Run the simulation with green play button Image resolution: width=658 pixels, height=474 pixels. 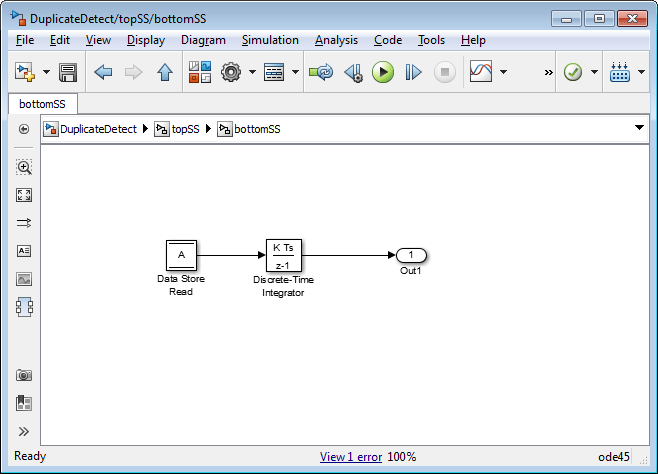pyautogui.click(x=383, y=72)
